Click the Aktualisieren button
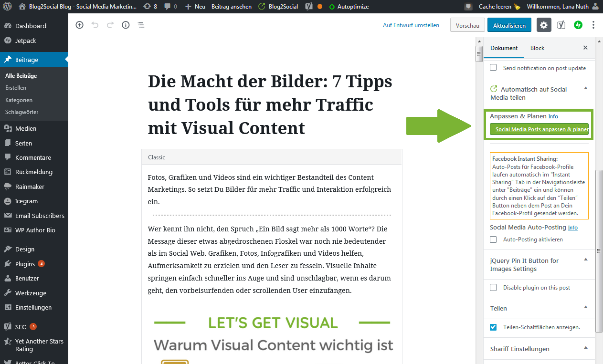This screenshot has width=603, height=364. 509,25
